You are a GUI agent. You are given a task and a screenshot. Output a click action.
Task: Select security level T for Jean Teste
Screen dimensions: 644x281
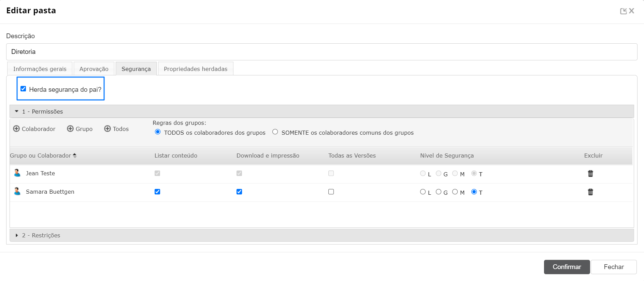474,173
